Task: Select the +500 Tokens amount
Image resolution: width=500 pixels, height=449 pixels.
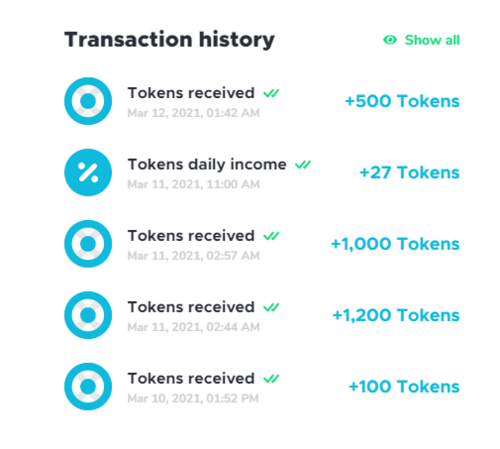Action: point(402,101)
